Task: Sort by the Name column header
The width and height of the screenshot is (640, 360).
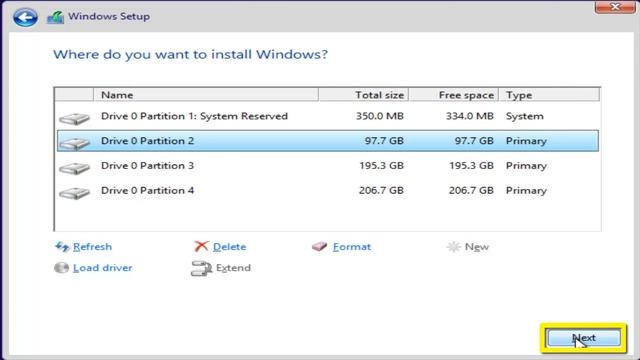Action: 206,95
